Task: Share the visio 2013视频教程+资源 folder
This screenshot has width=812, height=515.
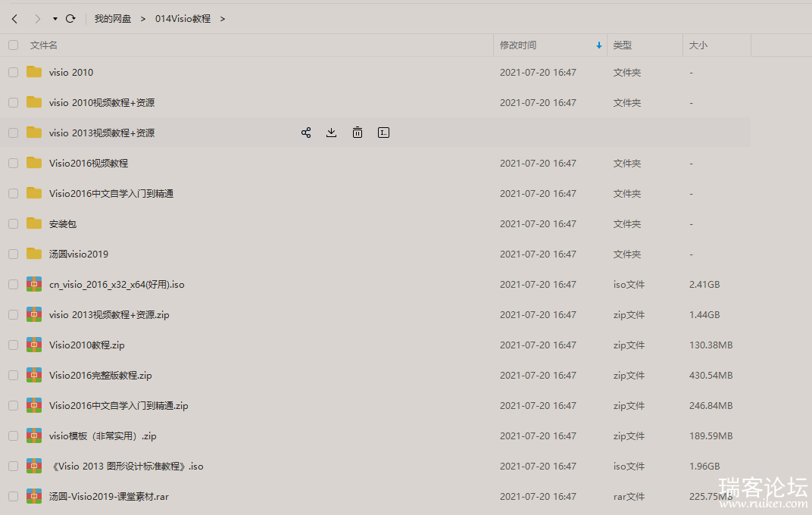Action: [x=306, y=133]
